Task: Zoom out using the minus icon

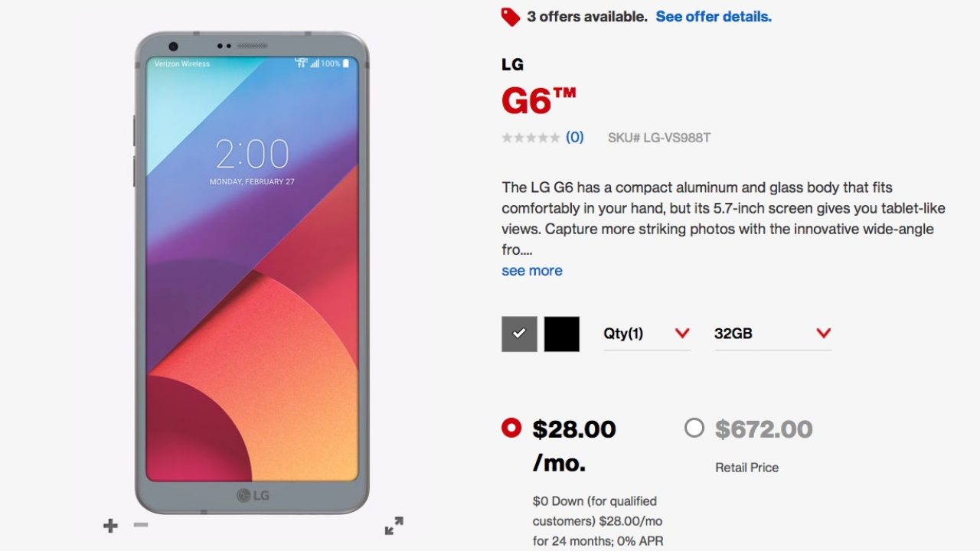Action: pos(140,525)
